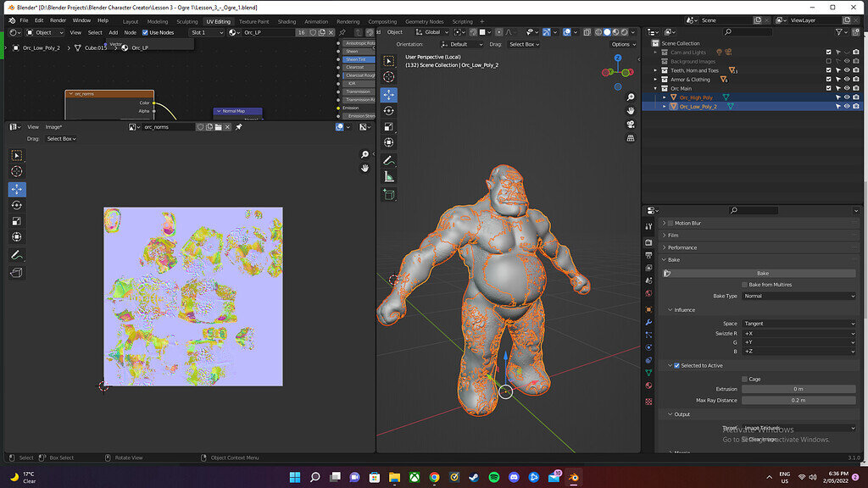Viewport: 868px width, 488px height.
Task: Hide Orc_Low_Poly_2 with its eye icon
Action: [847, 106]
